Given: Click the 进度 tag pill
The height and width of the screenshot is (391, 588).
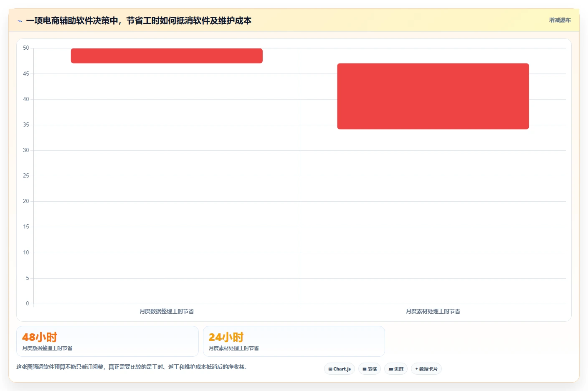Looking at the screenshot, I should [396, 369].
